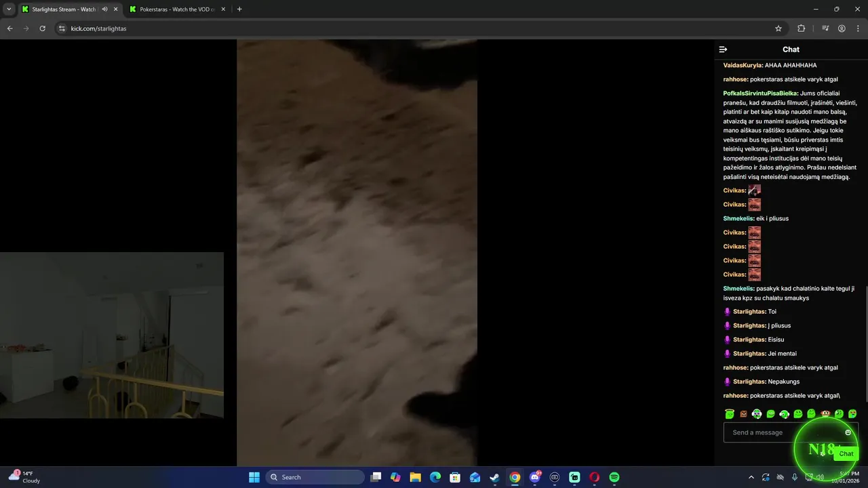Click the message text 'Į pliusus'
The height and width of the screenshot is (488, 868).
tap(779, 326)
